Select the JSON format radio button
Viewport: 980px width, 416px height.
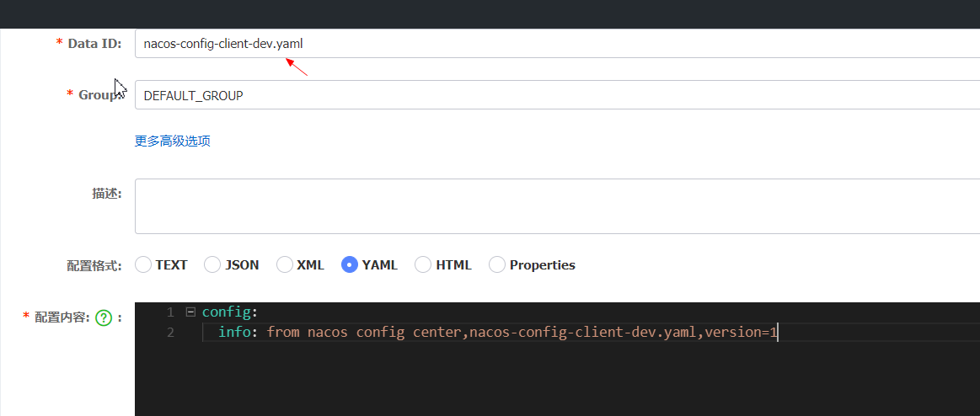click(x=212, y=264)
